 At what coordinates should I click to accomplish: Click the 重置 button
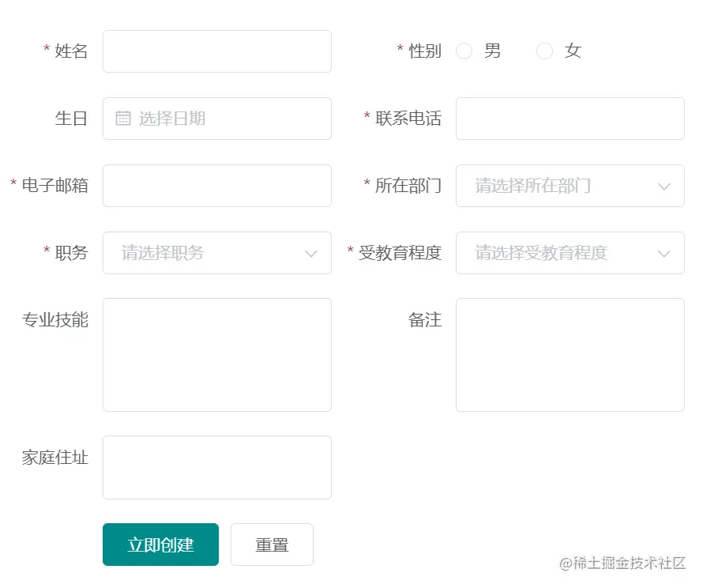[272, 545]
